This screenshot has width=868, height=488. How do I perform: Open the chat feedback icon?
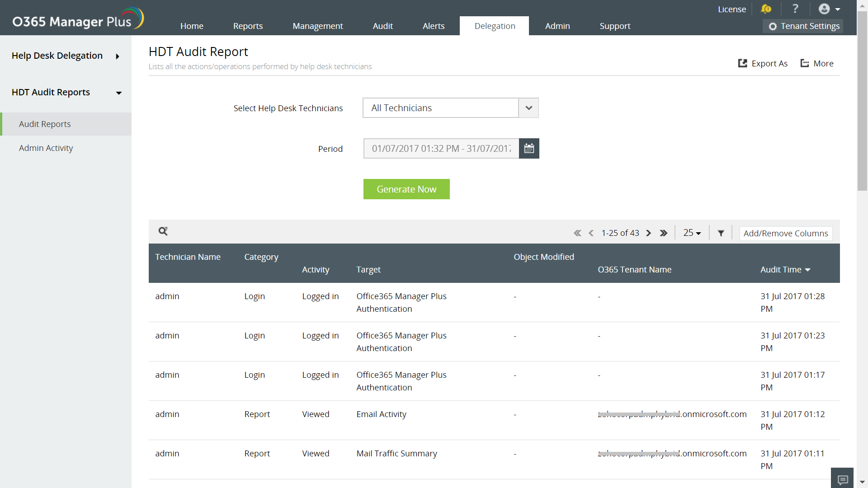tap(842, 479)
